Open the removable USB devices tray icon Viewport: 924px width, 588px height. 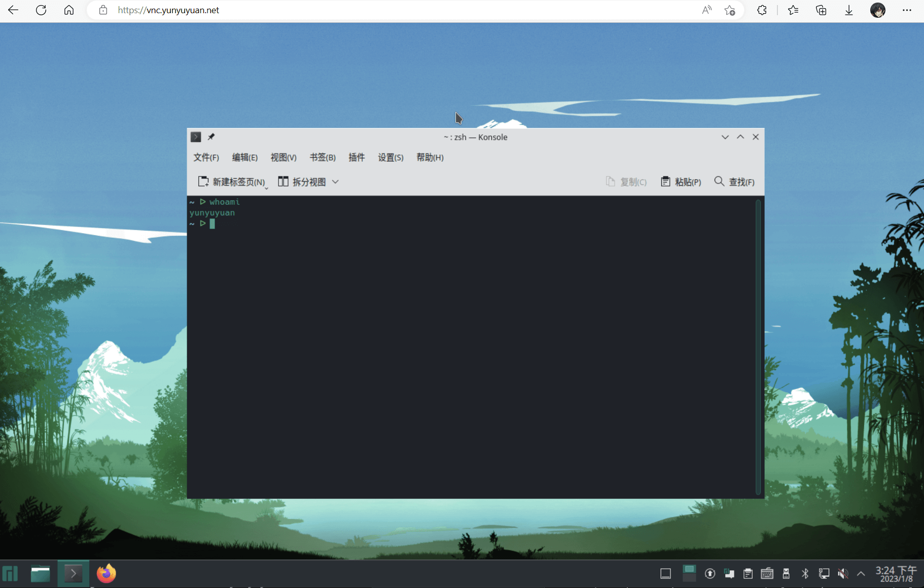click(x=786, y=573)
